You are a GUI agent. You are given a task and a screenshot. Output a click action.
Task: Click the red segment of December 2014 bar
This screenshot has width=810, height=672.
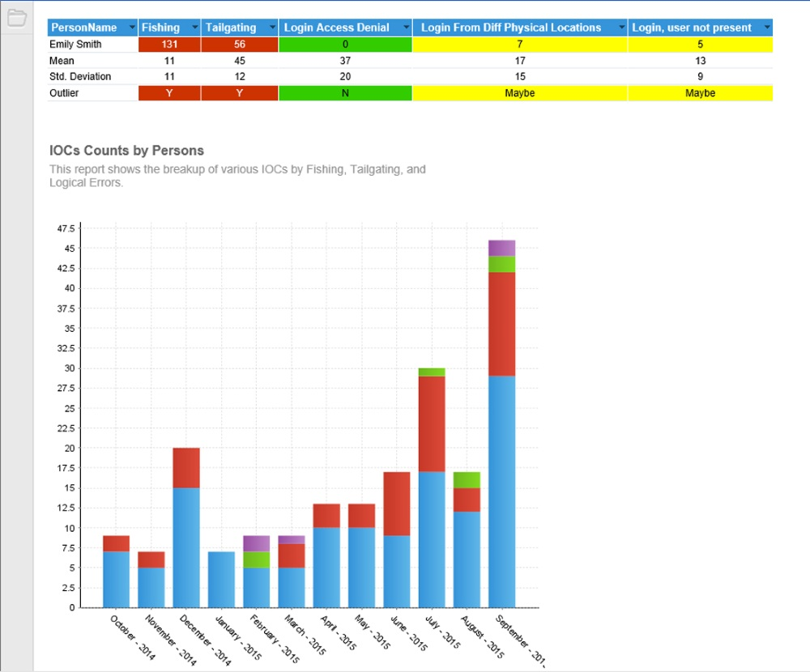pos(186,467)
